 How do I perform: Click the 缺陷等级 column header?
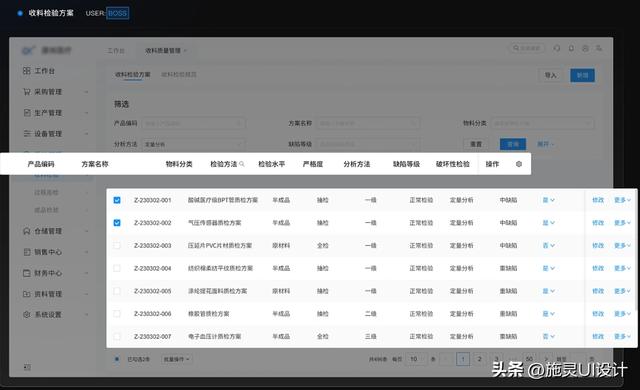[x=406, y=164]
